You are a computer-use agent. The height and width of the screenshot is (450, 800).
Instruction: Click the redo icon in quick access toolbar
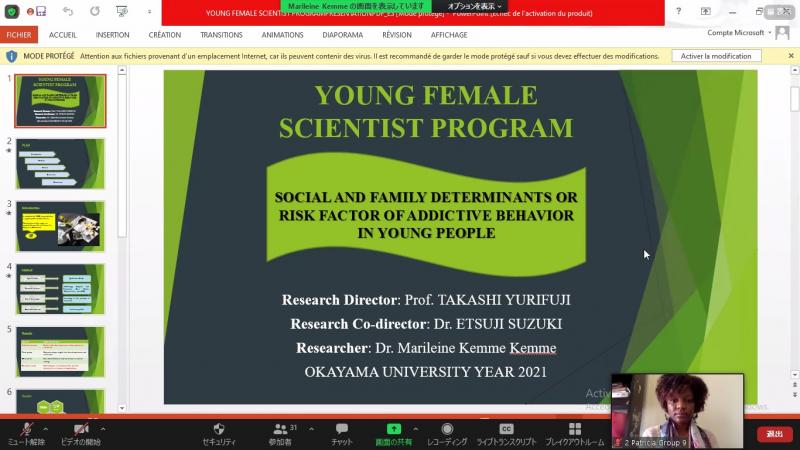coord(95,11)
